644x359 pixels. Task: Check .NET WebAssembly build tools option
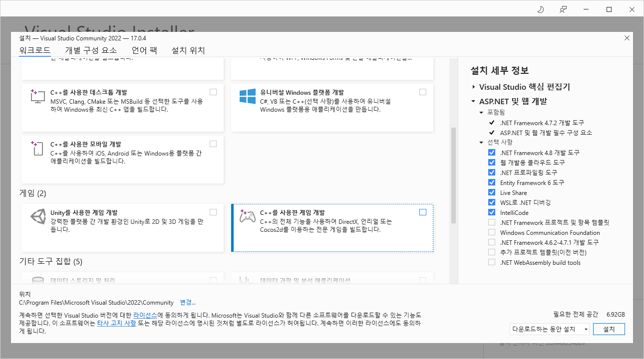point(492,262)
